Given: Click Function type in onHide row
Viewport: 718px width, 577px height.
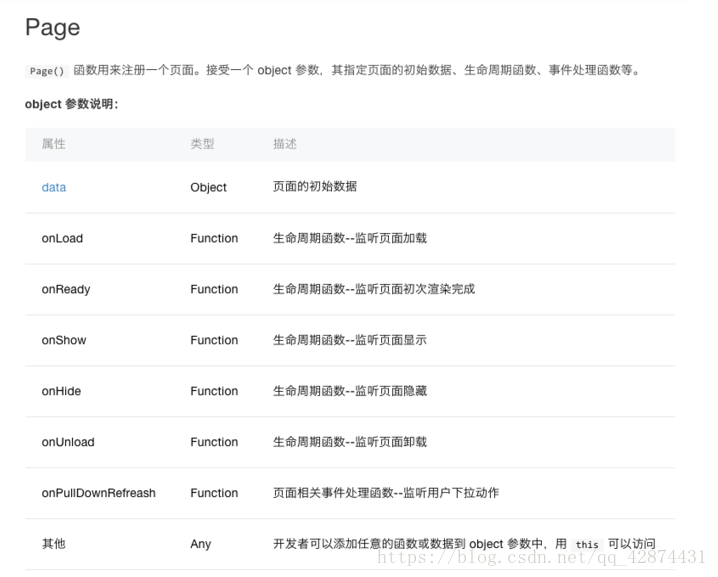Looking at the screenshot, I should coord(214,391).
